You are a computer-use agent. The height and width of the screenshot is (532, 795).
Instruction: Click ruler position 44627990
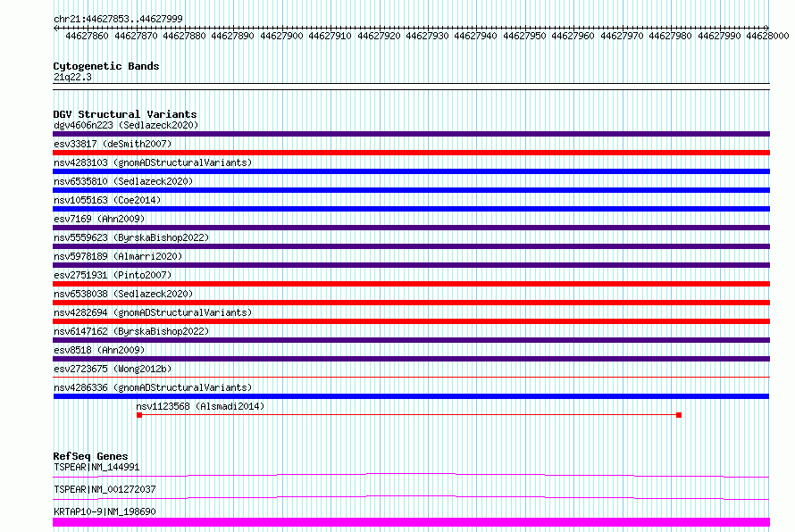click(719, 36)
